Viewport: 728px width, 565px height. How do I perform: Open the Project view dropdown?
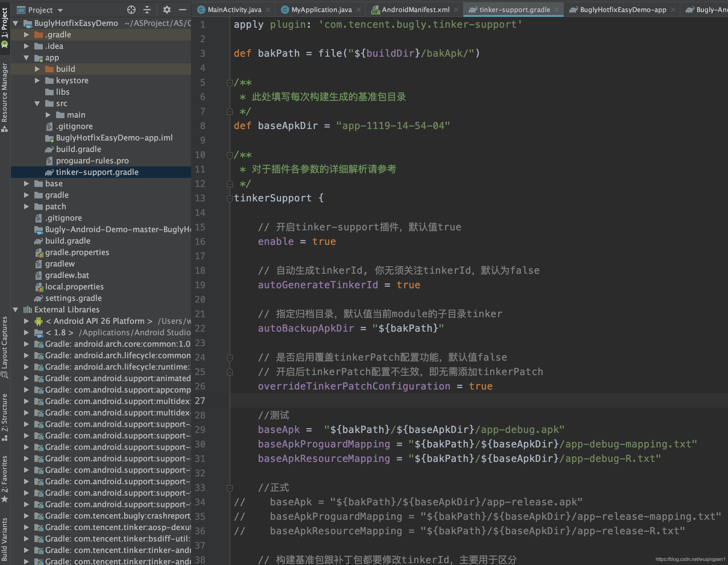[x=60, y=10]
